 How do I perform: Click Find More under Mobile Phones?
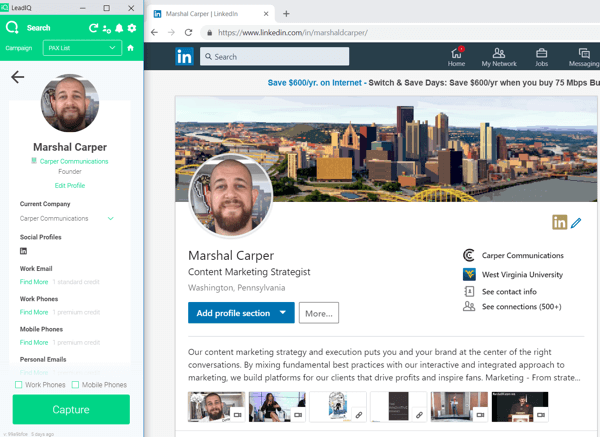click(x=34, y=342)
